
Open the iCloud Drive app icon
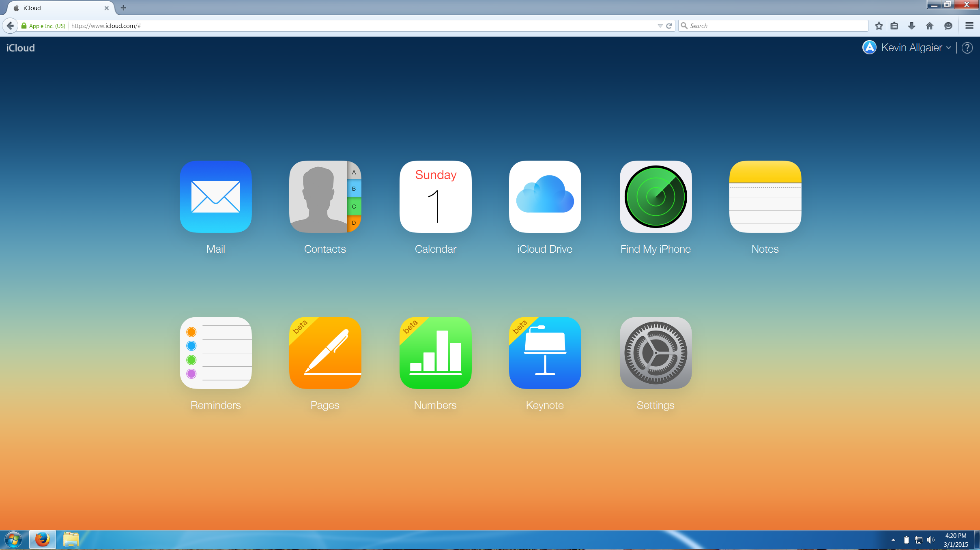[x=545, y=197]
